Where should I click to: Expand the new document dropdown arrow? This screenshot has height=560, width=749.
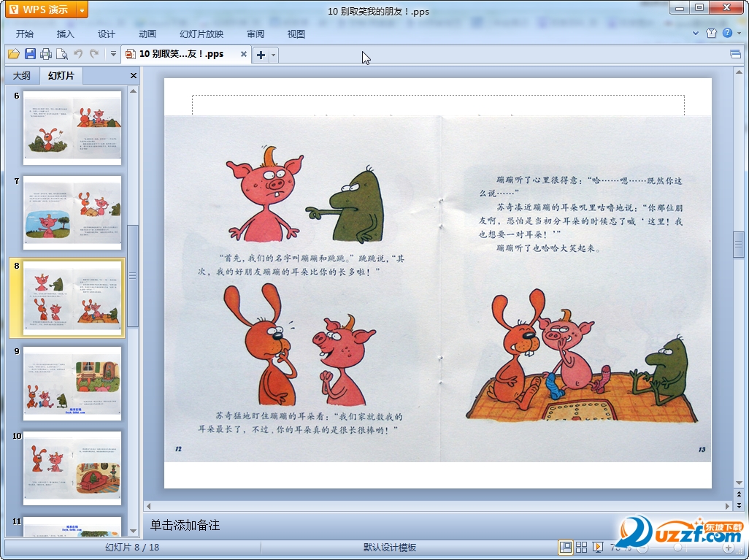pos(273,55)
